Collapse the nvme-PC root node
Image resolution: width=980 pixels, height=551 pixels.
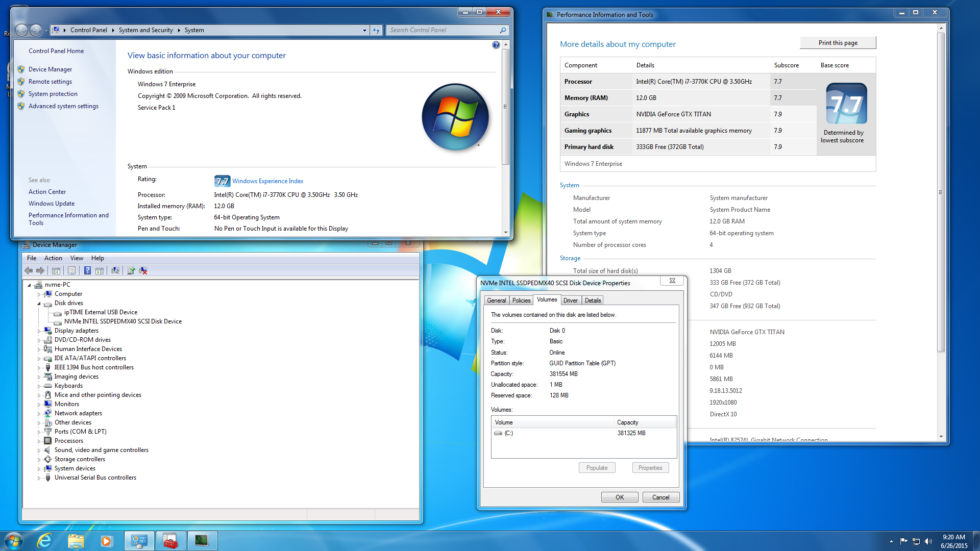pos(30,285)
